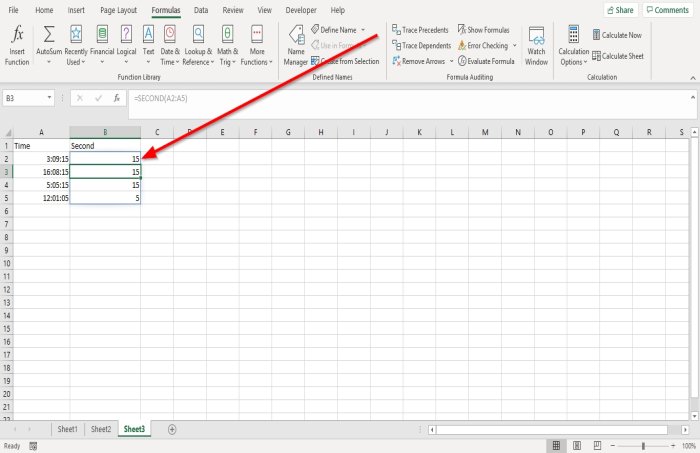Switch to the Review tab
The height and width of the screenshot is (453, 700).
[233, 10]
